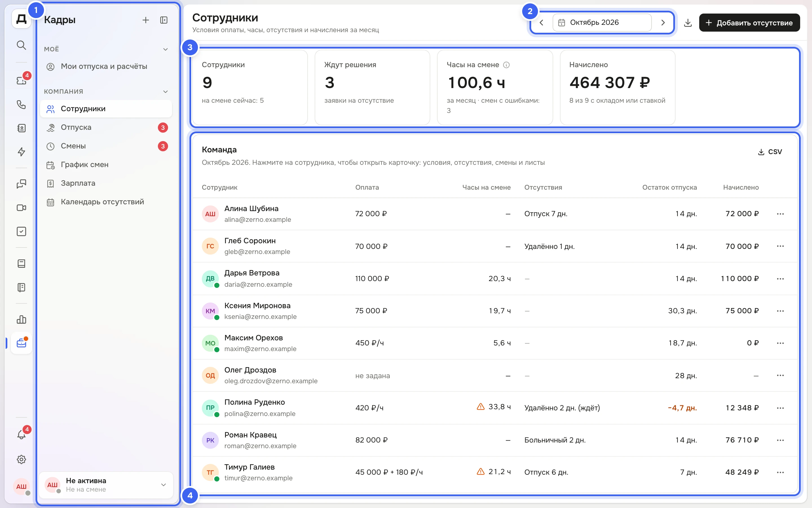Viewport: 812px width, 508px height.
Task: Open the Отпуска menu item
Action: tap(106, 127)
